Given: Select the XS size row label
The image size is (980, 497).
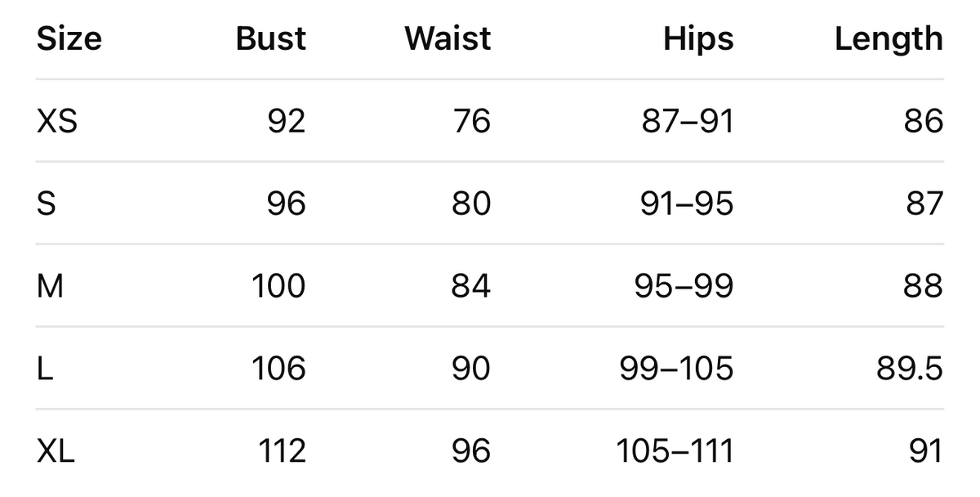Looking at the screenshot, I should click(x=57, y=121).
